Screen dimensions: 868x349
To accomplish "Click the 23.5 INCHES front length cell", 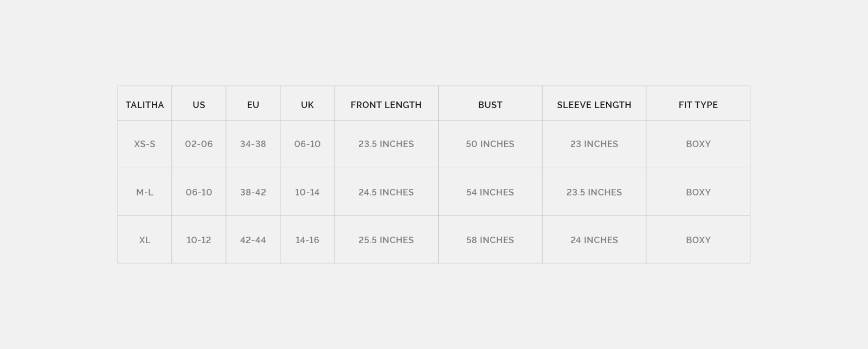I will 386,144.
